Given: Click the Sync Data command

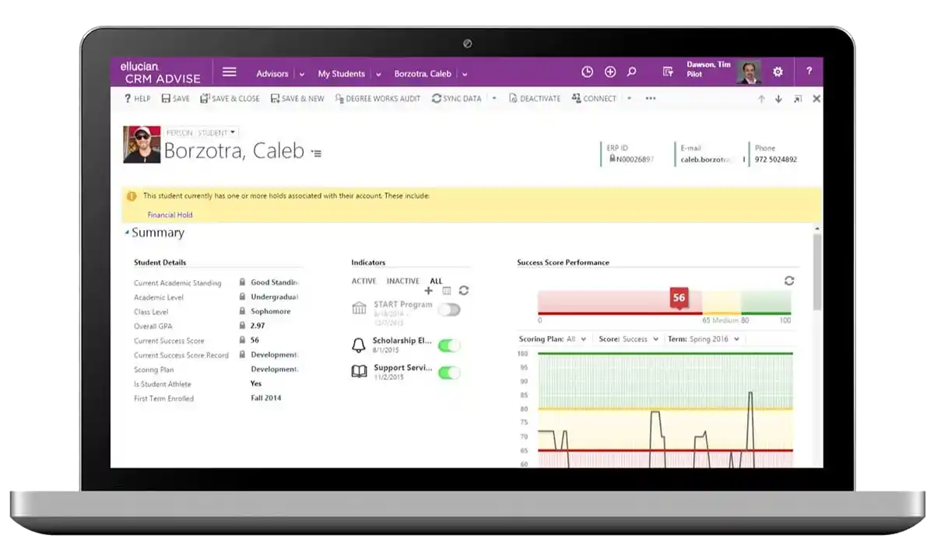Looking at the screenshot, I should point(457,99).
